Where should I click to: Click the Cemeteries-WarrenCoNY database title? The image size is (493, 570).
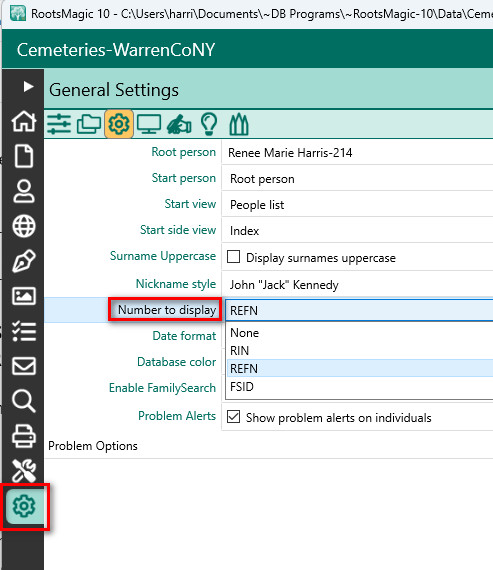116,50
